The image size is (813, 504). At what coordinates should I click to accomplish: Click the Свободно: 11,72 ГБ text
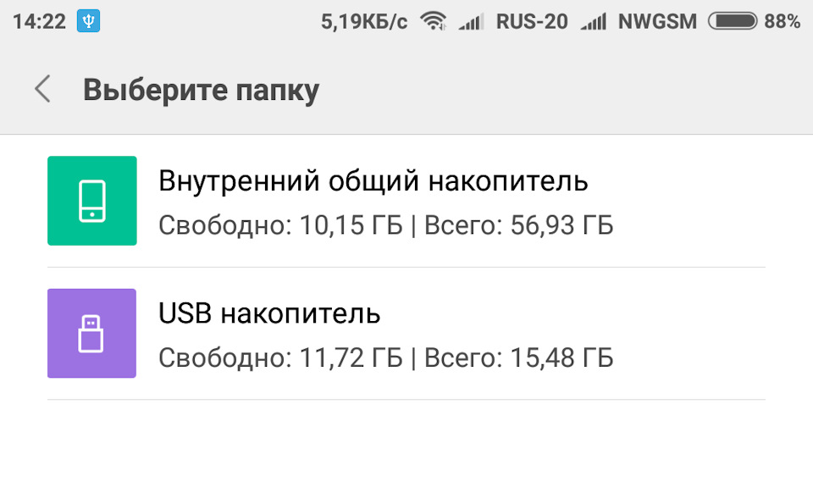[x=280, y=358]
